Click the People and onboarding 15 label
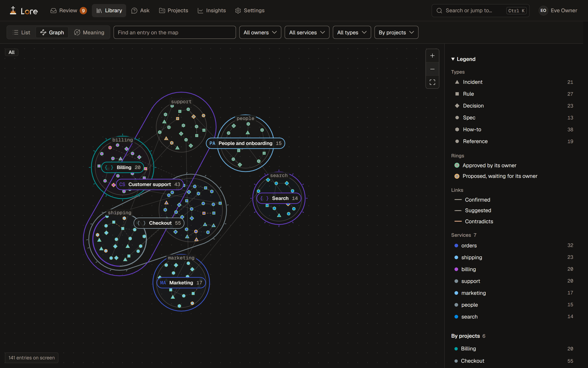 (x=245, y=143)
